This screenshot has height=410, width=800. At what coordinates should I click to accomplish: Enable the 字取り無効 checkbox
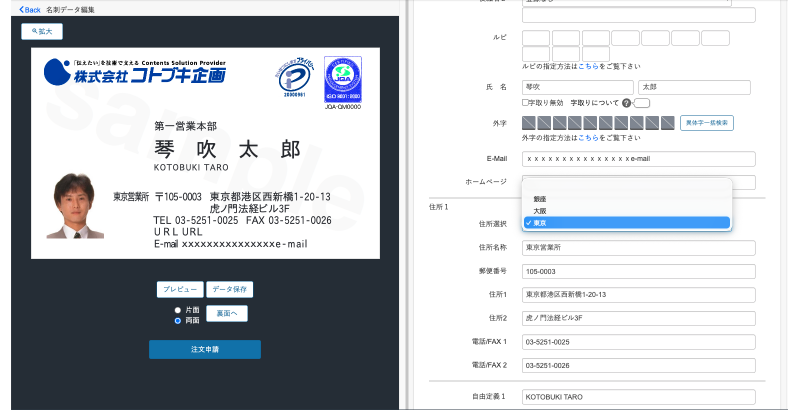[526, 103]
